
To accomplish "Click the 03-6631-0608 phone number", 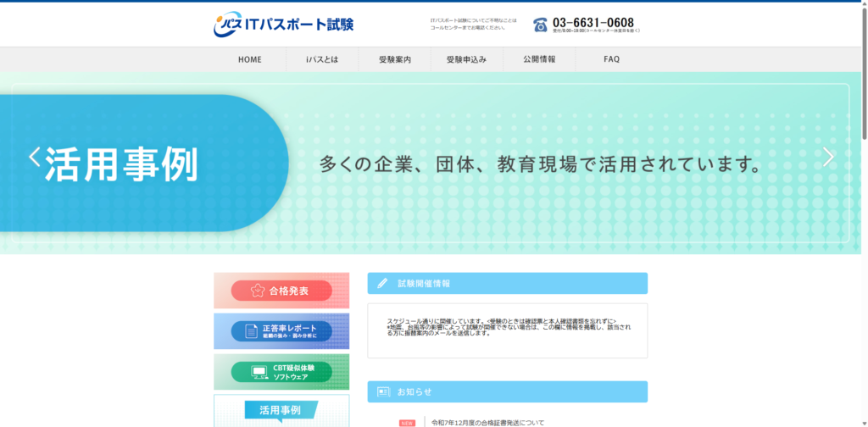I will (593, 22).
